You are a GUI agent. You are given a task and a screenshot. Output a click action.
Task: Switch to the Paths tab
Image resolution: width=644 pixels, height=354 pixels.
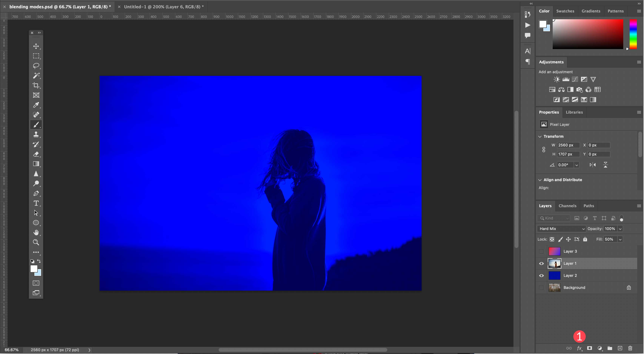click(589, 206)
